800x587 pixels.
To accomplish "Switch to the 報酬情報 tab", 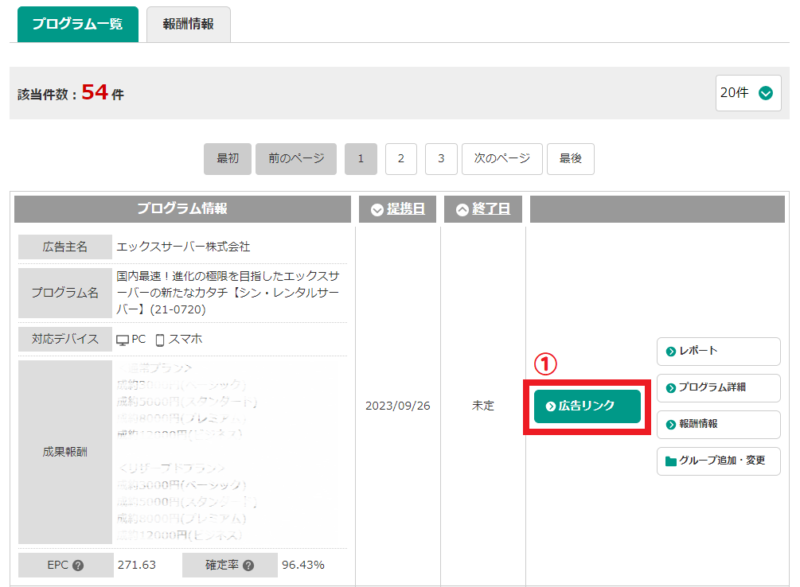I will [x=188, y=24].
